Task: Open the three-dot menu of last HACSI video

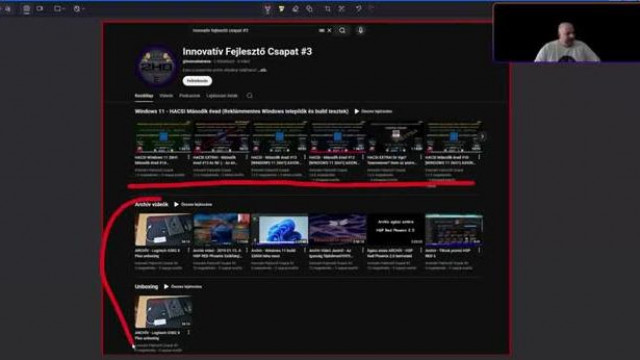Action: tap(479, 157)
